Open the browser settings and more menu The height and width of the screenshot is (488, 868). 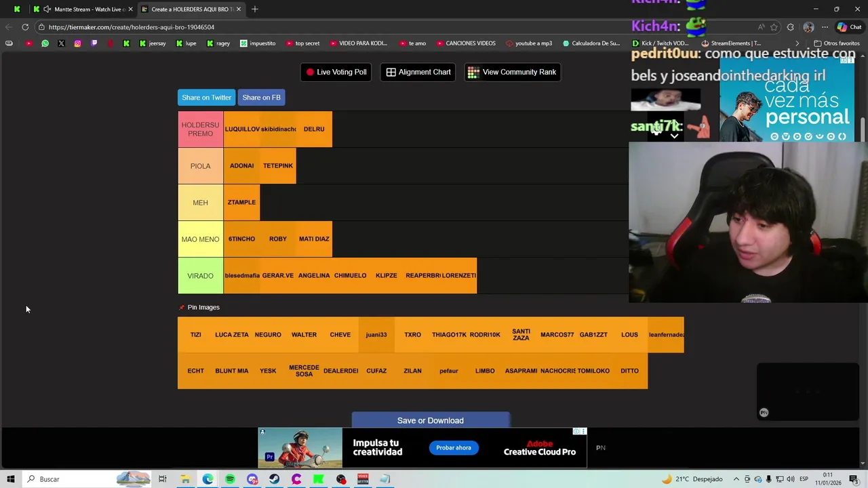coord(825,27)
